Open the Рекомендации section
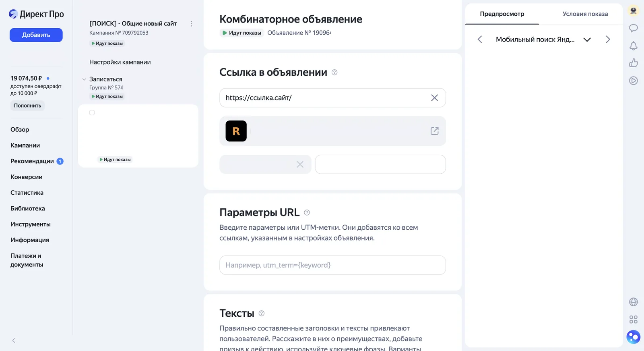 [x=32, y=161]
